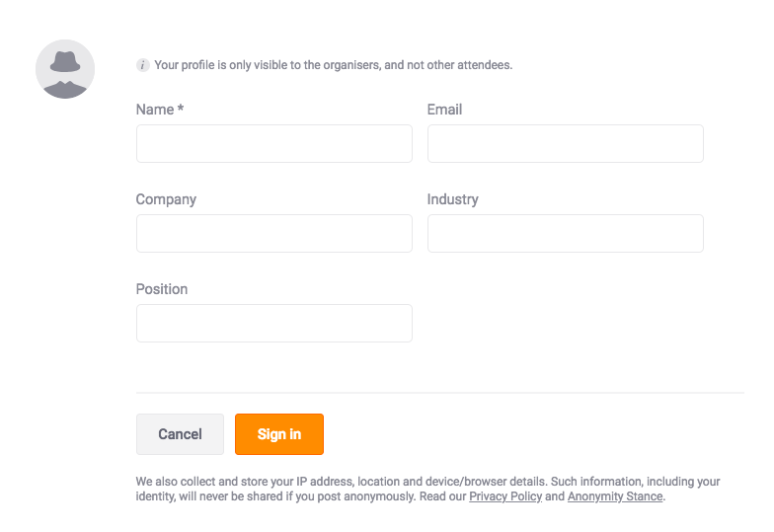Screen dimensions: 774x532
Task: Open the Anonymity Stance link
Action: pos(615,496)
